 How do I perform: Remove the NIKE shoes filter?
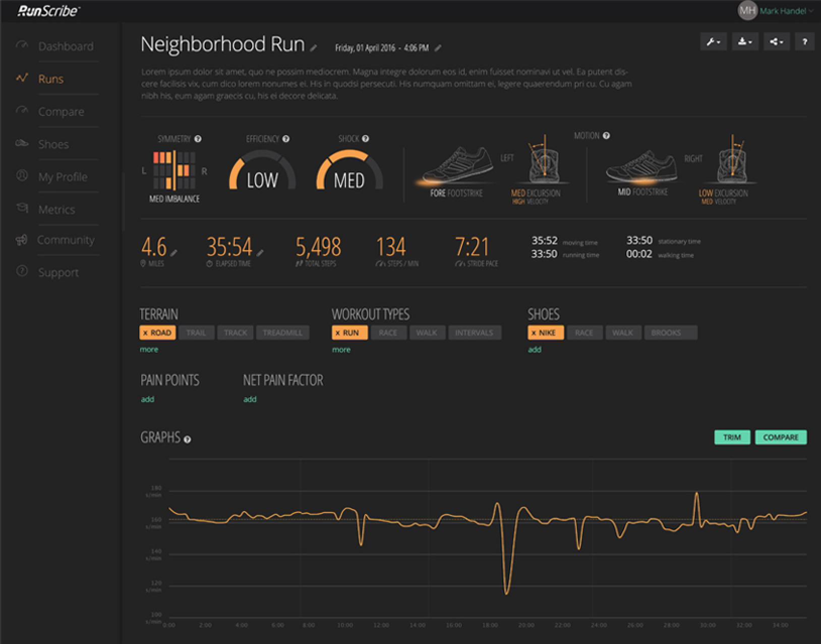[x=535, y=333]
